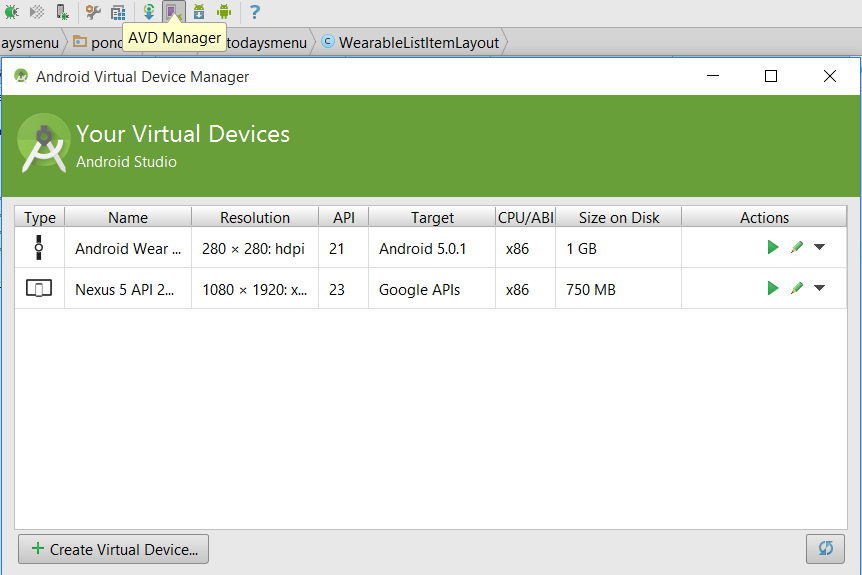Sort devices by Name column header

(x=128, y=217)
